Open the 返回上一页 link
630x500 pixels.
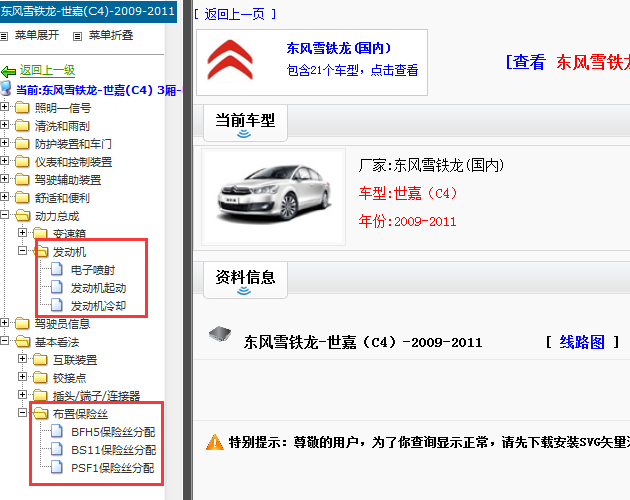click(x=235, y=14)
